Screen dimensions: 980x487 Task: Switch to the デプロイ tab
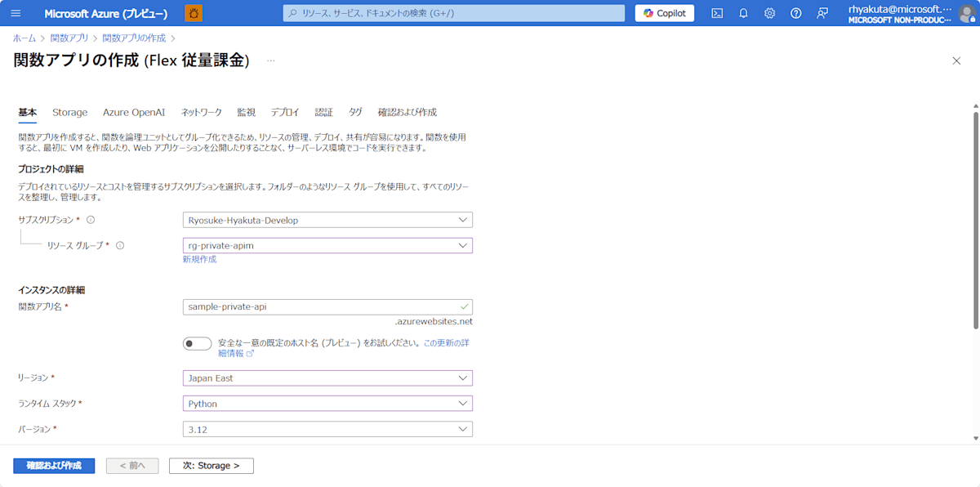[x=285, y=112]
